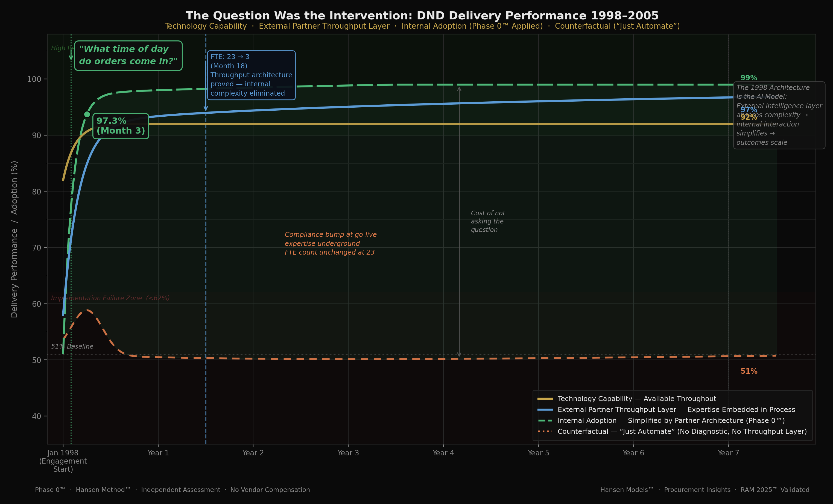Screen dimensions: 833x504
Task: Click the FTE: 23 → 3 annotation box
Action: coord(251,75)
